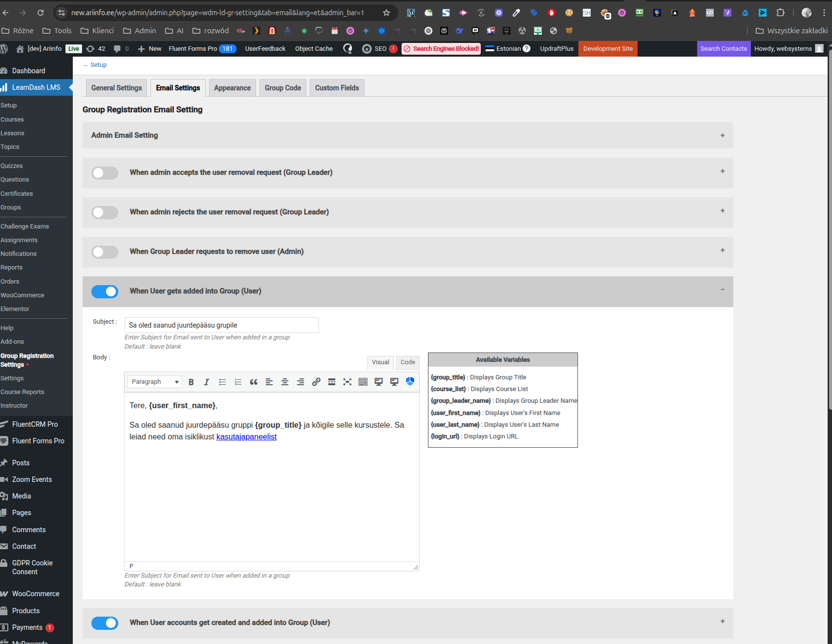
Task: Align body text to the right
Action: coord(300,382)
